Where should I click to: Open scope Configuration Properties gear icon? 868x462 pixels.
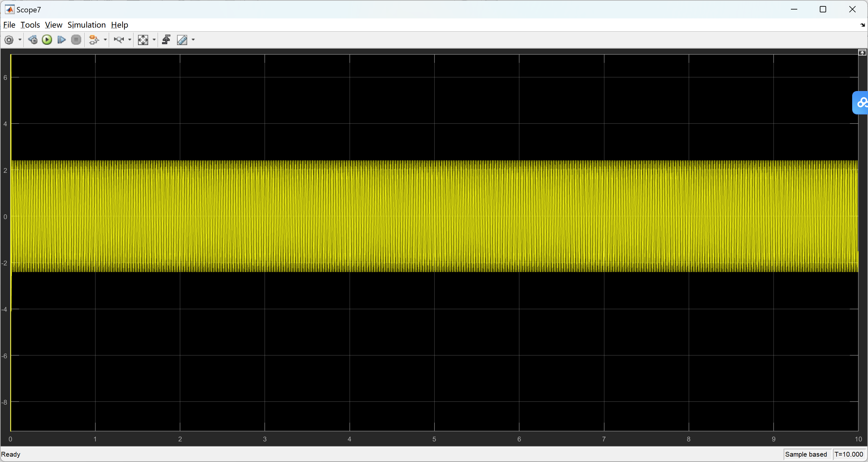(9, 40)
